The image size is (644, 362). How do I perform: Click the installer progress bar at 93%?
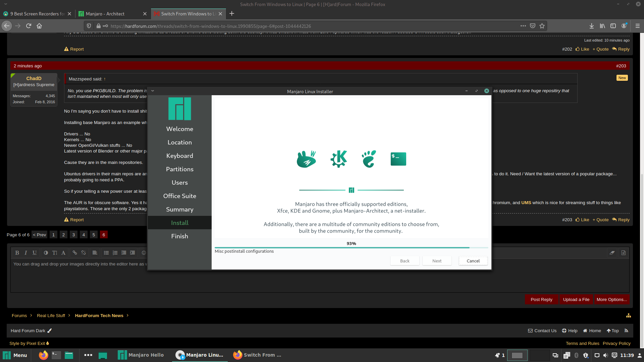[x=351, y=247]
